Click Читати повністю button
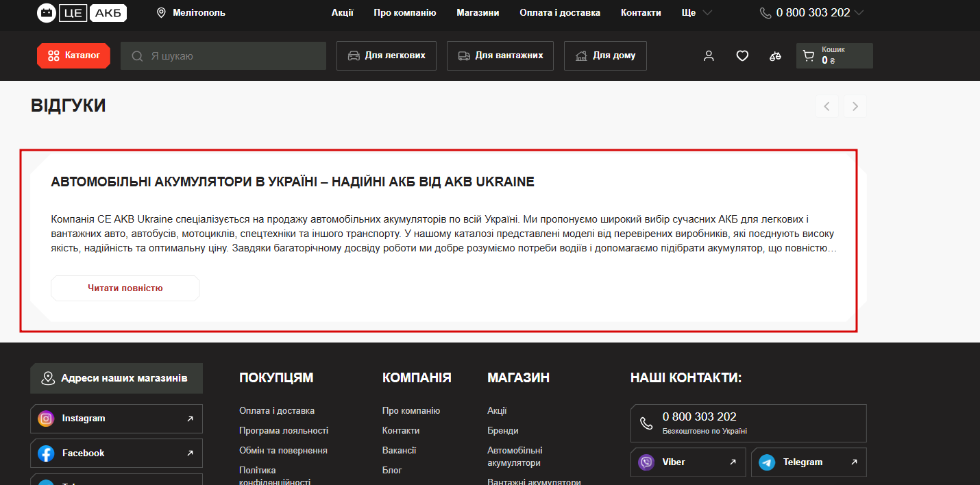980x485 pixels. click(125, 288)
